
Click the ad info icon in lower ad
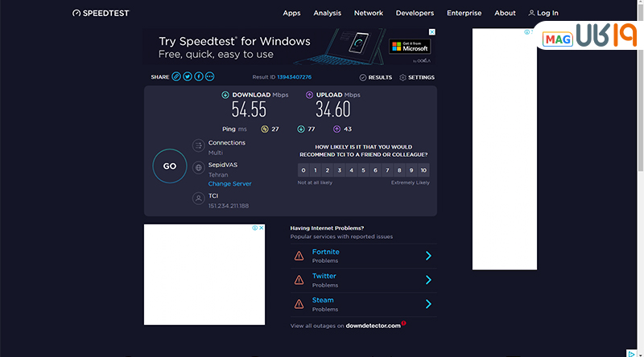point(254,228)
